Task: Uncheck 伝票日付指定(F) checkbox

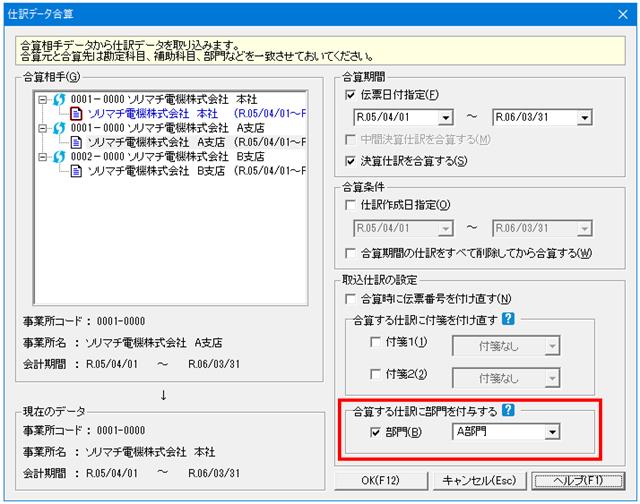Action: coord(350,95)
